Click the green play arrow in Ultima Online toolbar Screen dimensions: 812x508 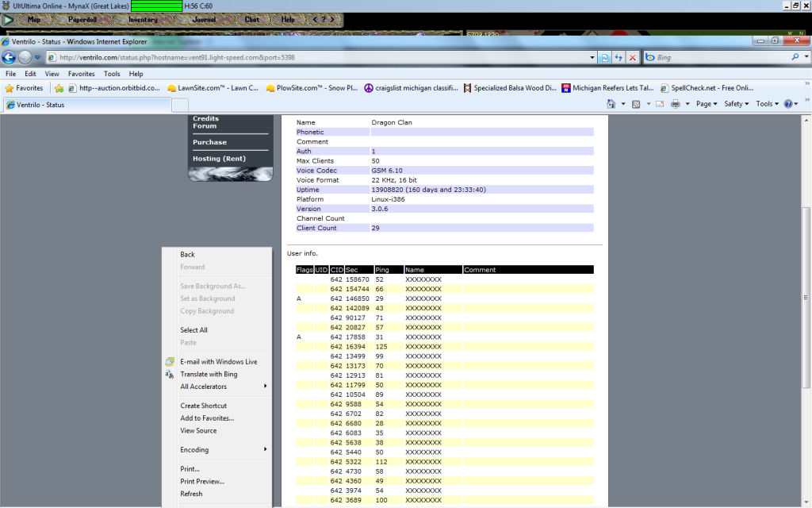tap(8, 20)
